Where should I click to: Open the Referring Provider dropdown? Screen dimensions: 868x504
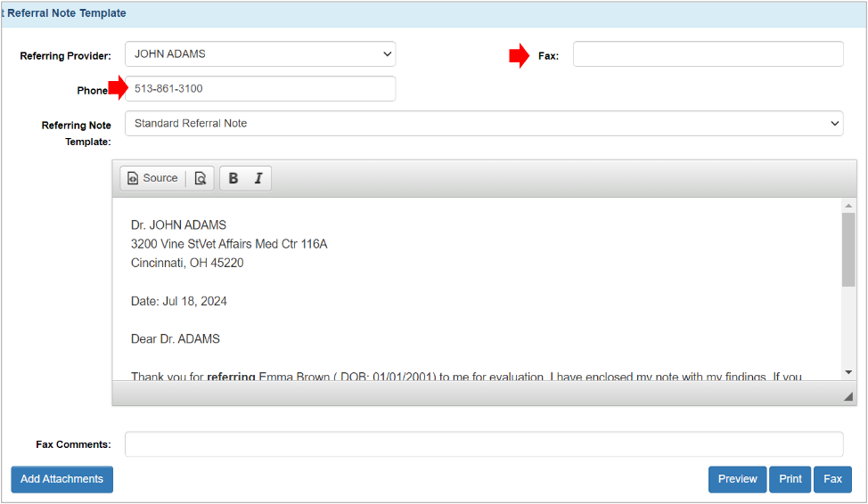tap(260, 54)
